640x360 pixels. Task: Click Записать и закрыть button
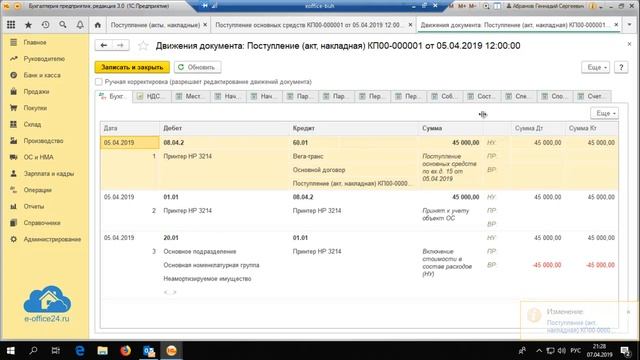(x=132, y=67)
